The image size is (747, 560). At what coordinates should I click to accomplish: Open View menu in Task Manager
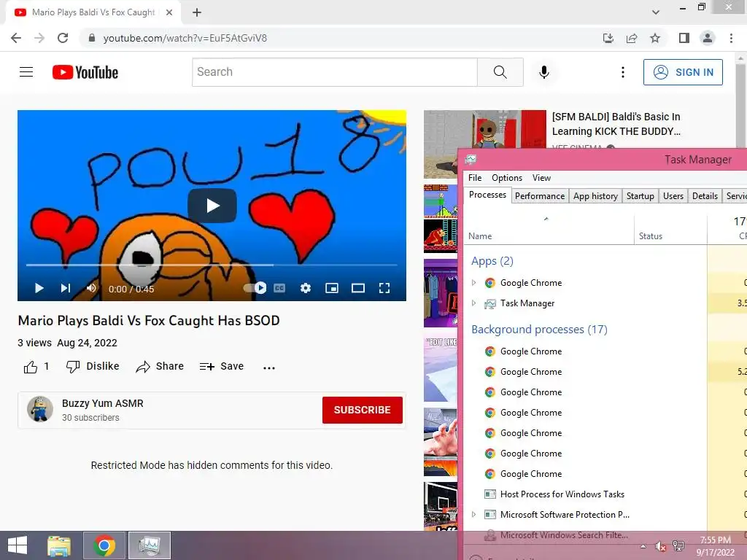[541, 178]
